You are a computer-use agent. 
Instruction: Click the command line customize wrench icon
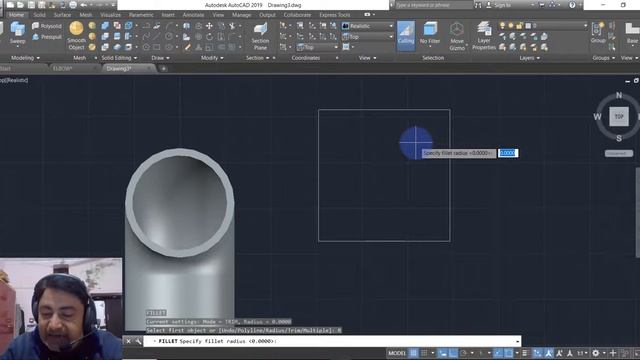138,341
